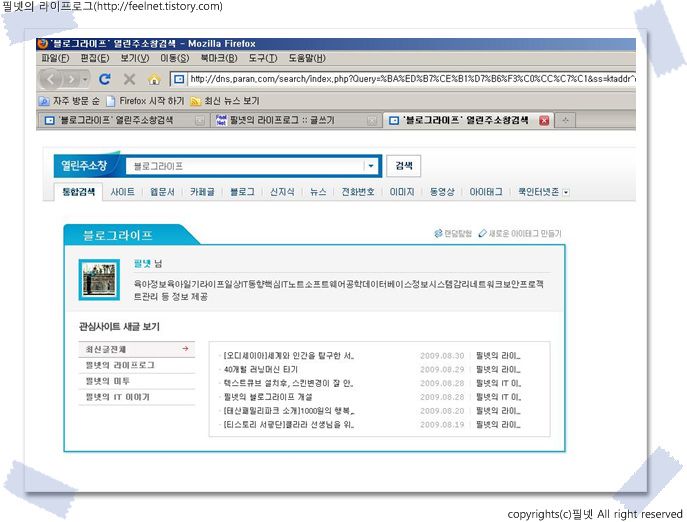687x522 pixels.
Task: Click the 랜덤탐험 link
Action: (x=453, y=234)
